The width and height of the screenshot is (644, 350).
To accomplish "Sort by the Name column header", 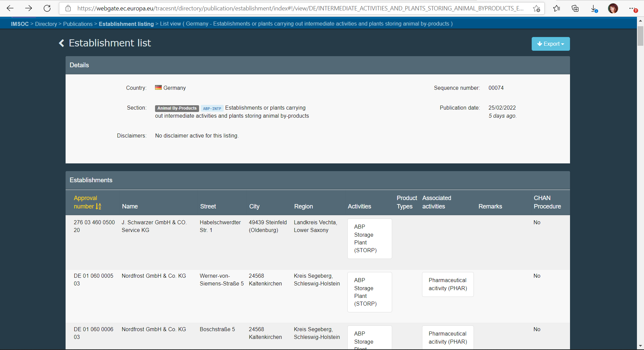I will click(130, 206).
